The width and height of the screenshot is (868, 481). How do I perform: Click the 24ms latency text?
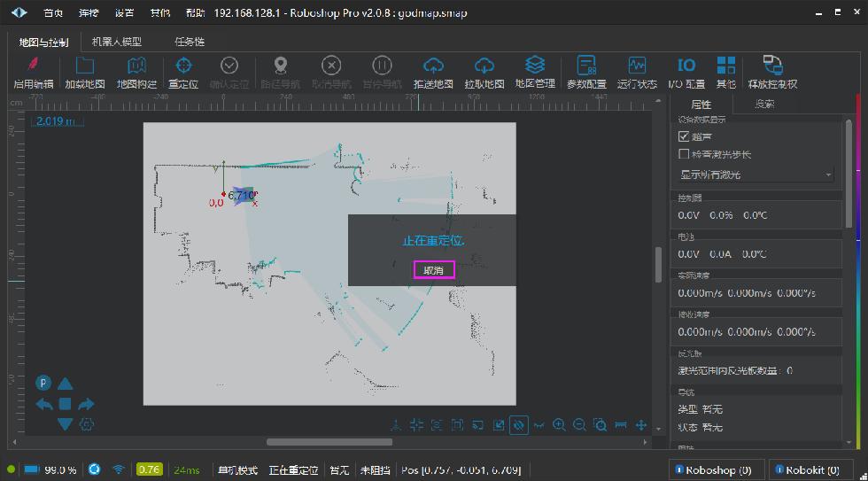[187, 470]
